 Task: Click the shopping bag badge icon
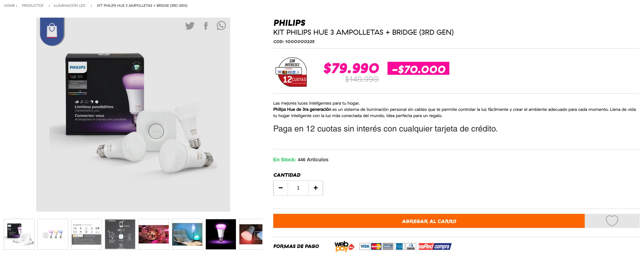52,31
